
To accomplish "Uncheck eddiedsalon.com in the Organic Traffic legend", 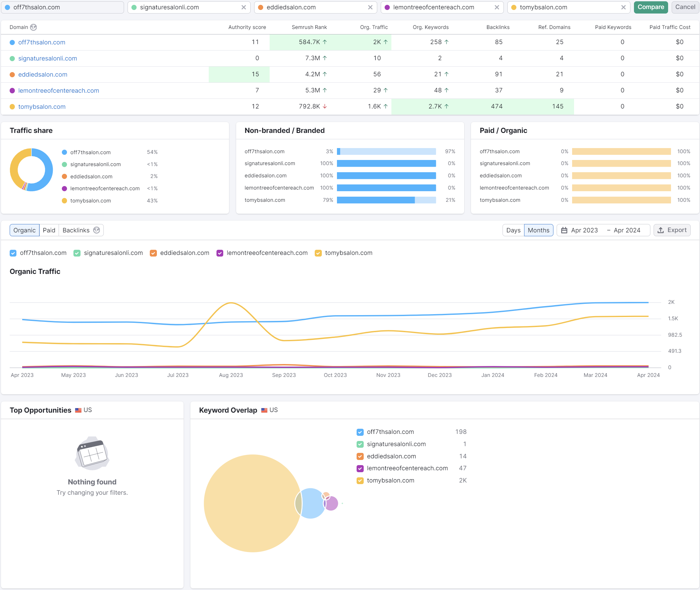I will tap(153, 253).
